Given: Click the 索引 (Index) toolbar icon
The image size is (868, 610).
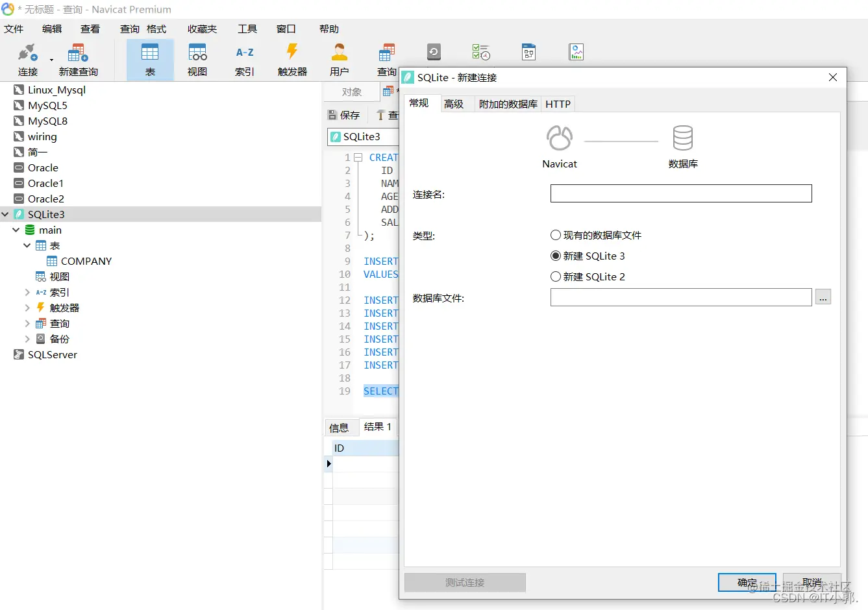Looking at the screenshot, I should (x=245, y=58).
